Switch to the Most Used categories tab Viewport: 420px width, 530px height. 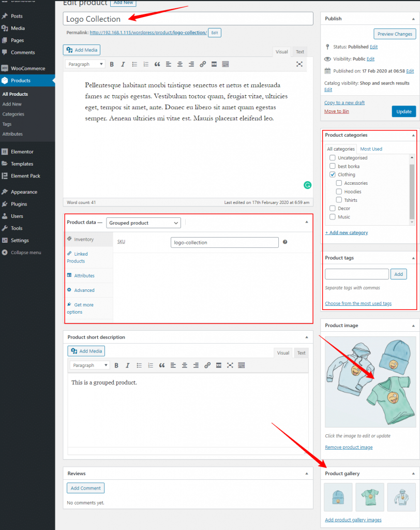[x=371, y=149]
